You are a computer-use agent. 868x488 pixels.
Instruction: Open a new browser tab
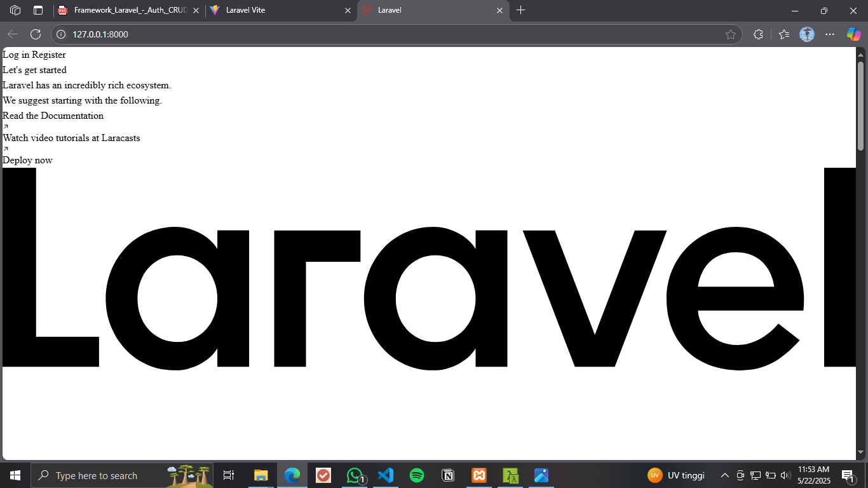click(521, 10)
